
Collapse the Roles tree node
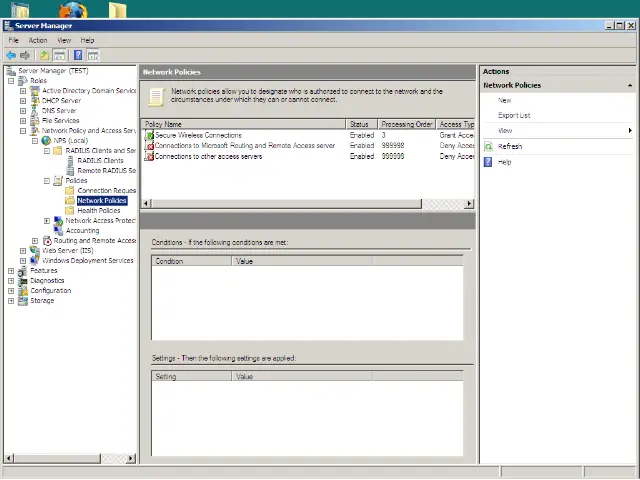pos(11,81)
